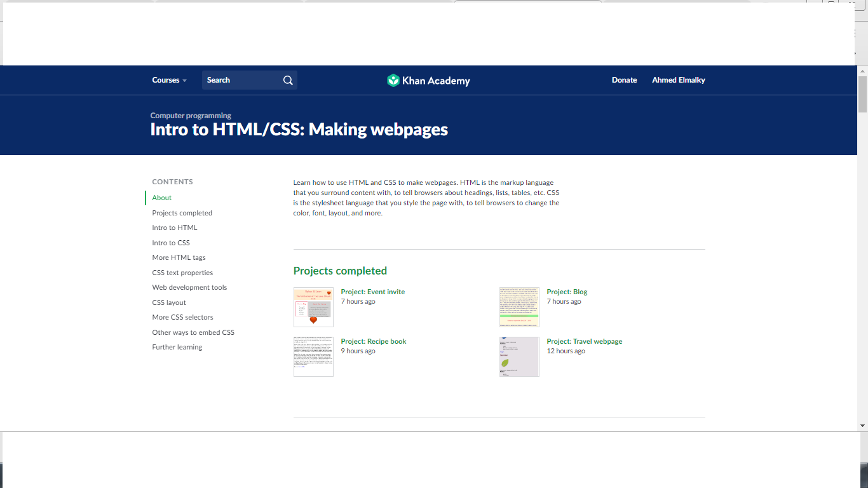The height and width of the screenshot is (488, 868).
Task: Open the Project: Recipe book link
Action: point(374,341)
